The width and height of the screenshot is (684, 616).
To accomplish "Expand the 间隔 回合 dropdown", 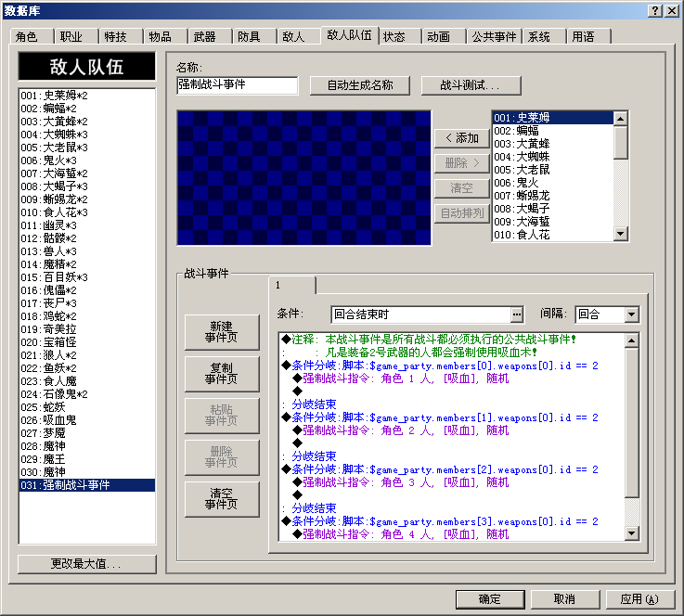I will click(631, 314).
